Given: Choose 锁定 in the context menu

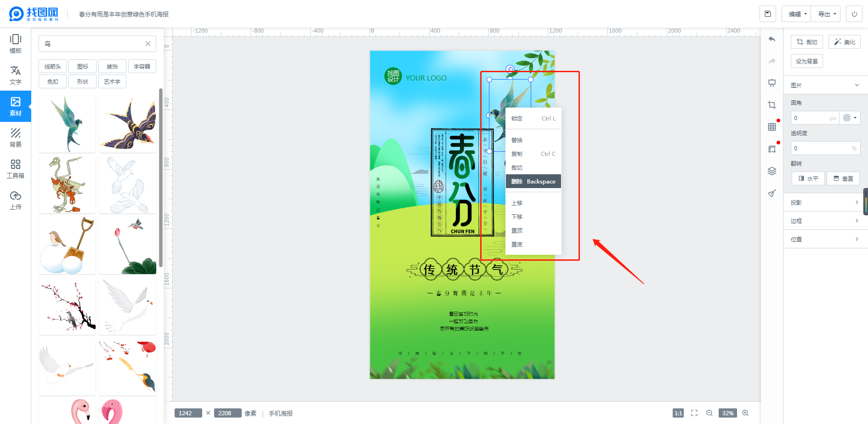Looking at the screenshot, I should click(x=533, y=118).
